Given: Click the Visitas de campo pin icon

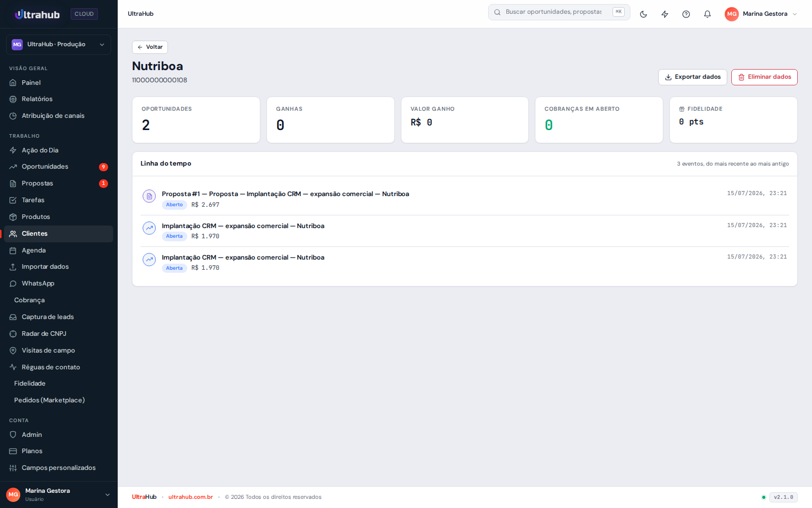Looking at the screenshot, I should point(13,351).
